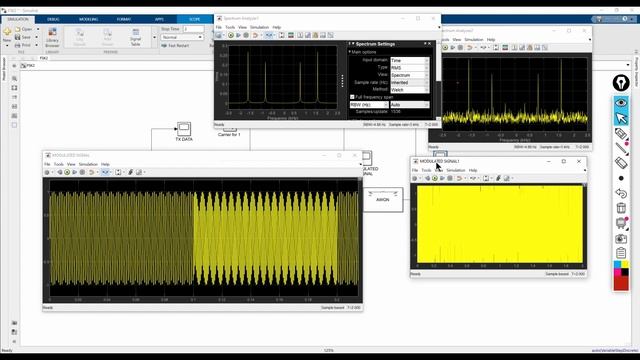
Task: Click Stop button in Spectrum Analyzer1 toolbar
Action: (x=246, y=36)
